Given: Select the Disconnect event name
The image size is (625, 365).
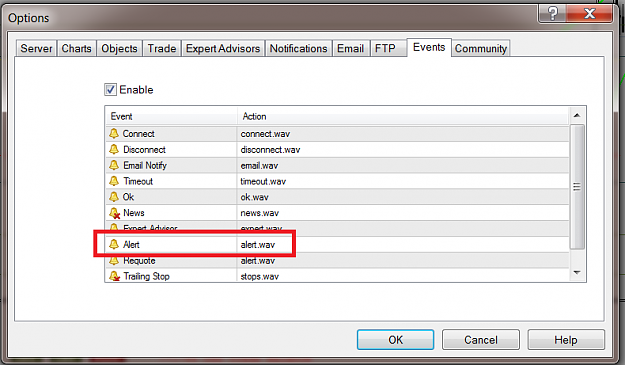Looking at the screenshot, I should click(x=144, y=150).
